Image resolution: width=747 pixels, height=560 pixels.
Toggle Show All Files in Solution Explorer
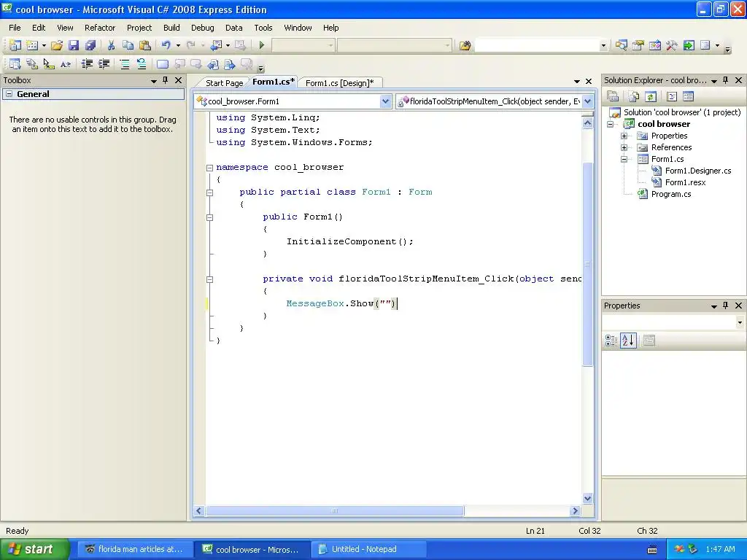tap(634, 97)
